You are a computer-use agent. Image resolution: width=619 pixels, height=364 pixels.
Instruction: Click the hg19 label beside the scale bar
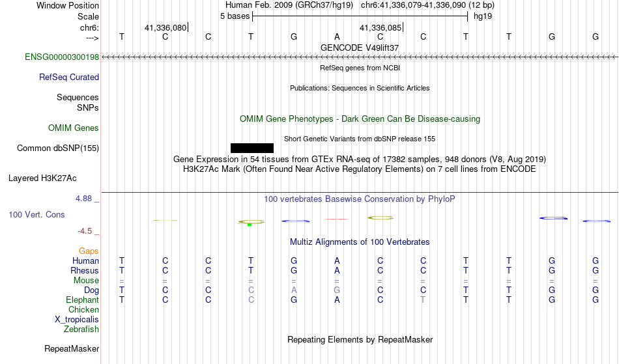[483, 16]
